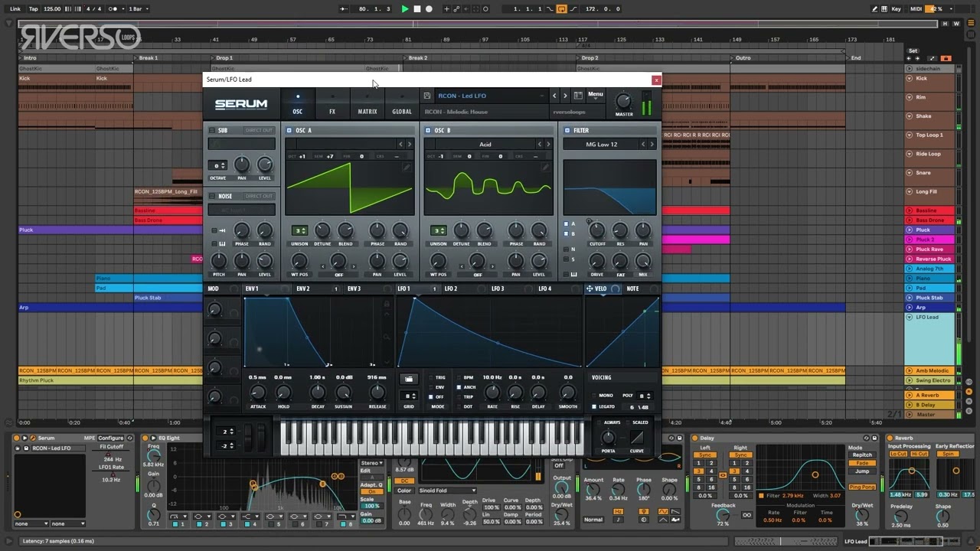This screenshot has height=551, width=980.
Task: Toggle filter routing for oscillator A
Action: (x=567, y=224)
